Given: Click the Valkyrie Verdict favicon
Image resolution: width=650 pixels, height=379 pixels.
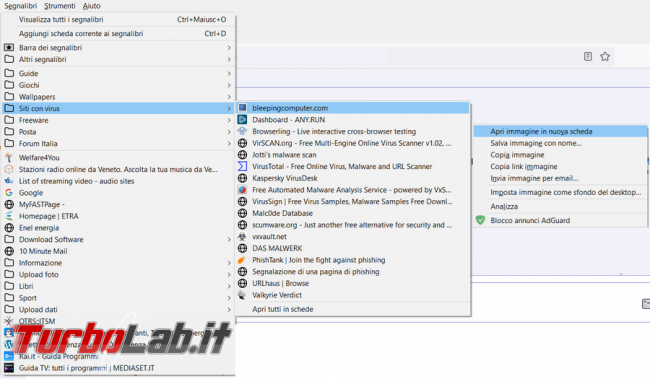Looking at the screenshot, I should coord(243,295).
